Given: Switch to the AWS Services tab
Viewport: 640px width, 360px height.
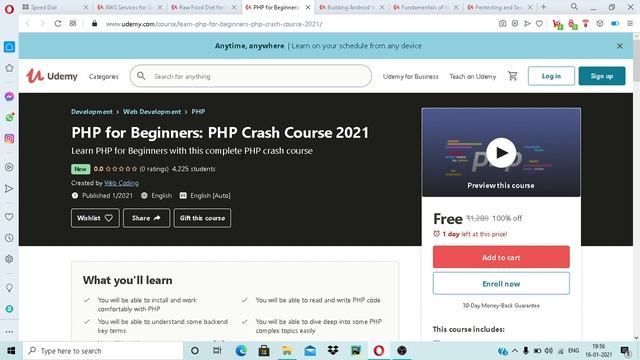Looking at the screenshot, I should pos(129,7).
